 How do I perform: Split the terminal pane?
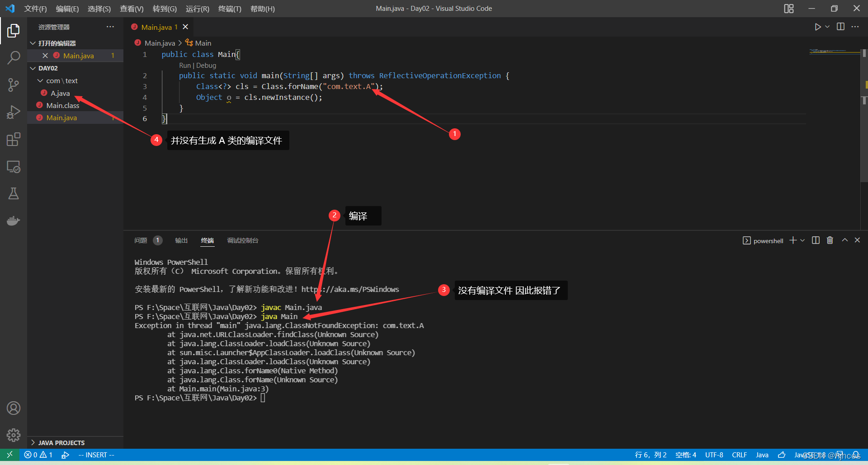pos(816,240)
